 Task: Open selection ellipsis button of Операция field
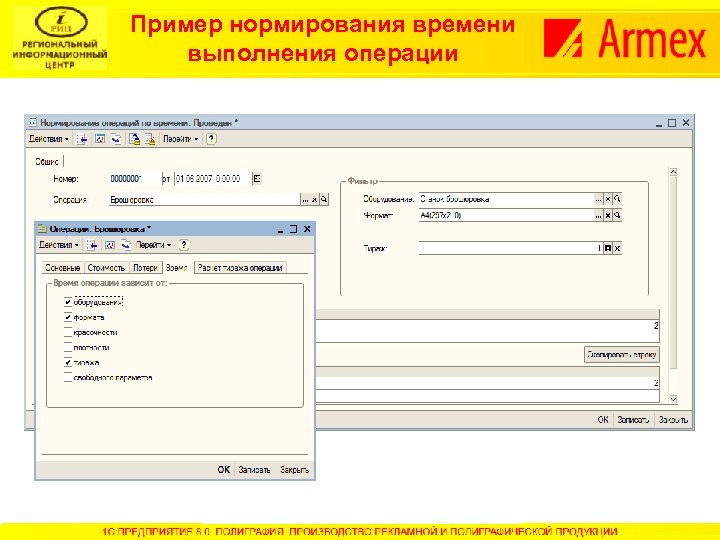(x=305, y=200)
